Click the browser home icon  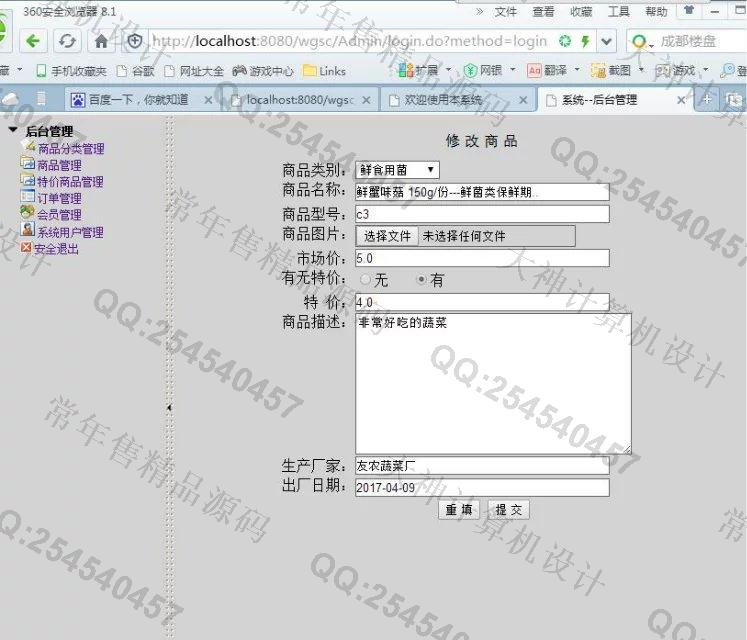[101, 42]
